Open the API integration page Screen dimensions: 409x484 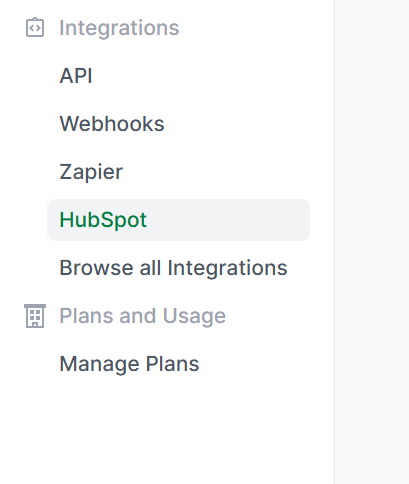76,76
